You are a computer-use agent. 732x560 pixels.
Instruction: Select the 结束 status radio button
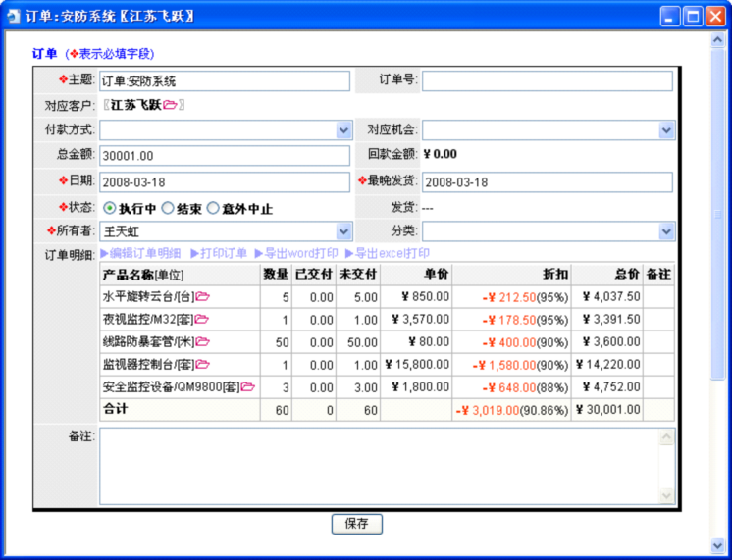pos(168,208)
